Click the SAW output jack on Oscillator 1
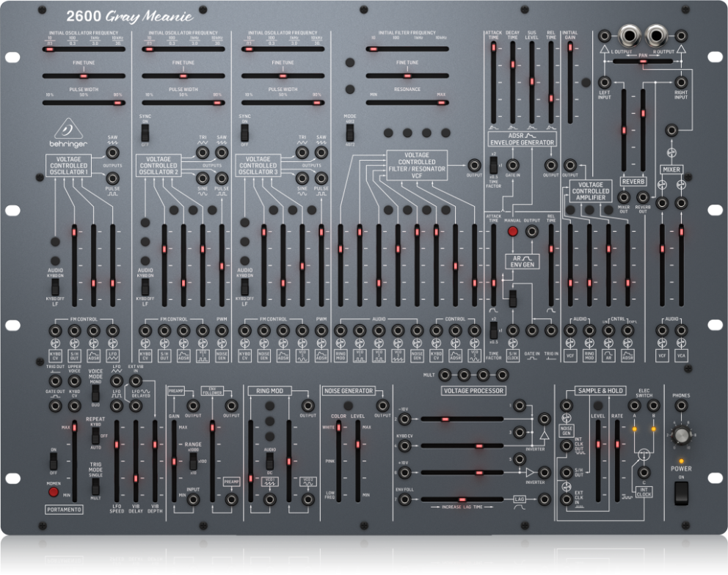The image size is (728, 575). tap(112, 154)
